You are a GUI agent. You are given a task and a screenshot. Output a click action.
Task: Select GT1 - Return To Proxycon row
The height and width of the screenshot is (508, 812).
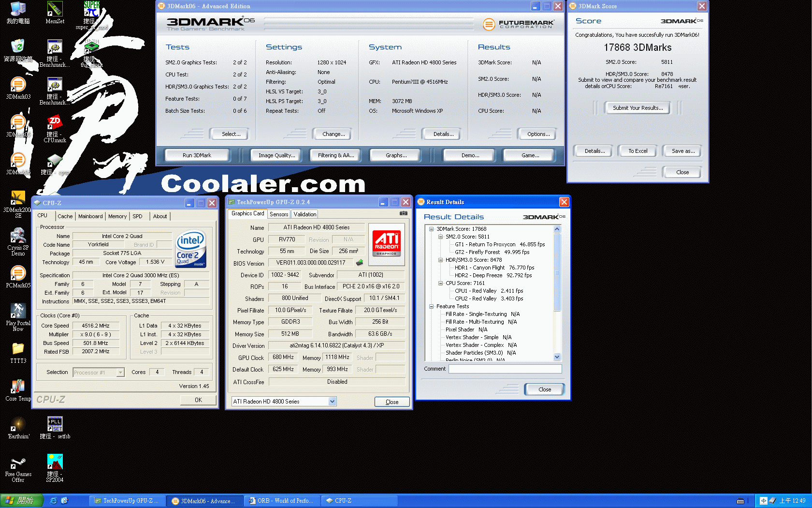(x=499, y=244)
